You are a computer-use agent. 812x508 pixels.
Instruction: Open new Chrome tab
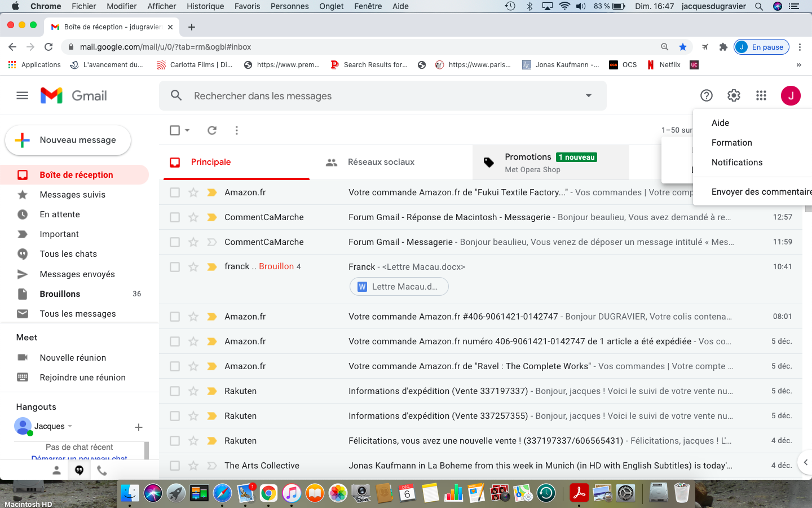click(x=192, y=27)
